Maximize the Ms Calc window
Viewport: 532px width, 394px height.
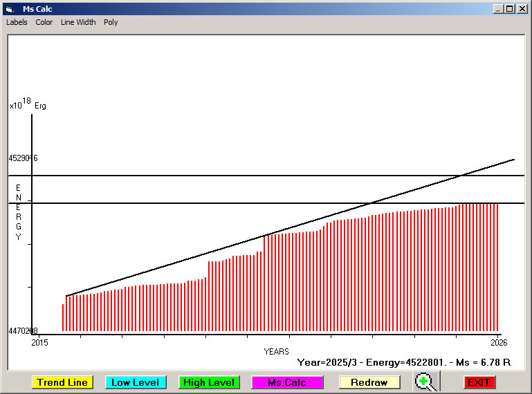pyautogui.click(x=509, y=9)
